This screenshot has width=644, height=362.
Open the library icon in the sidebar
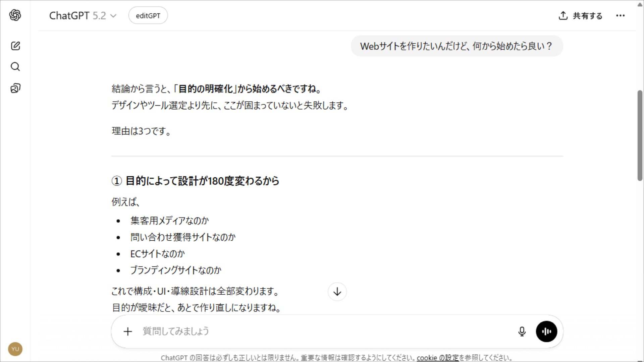click(15, 88)
